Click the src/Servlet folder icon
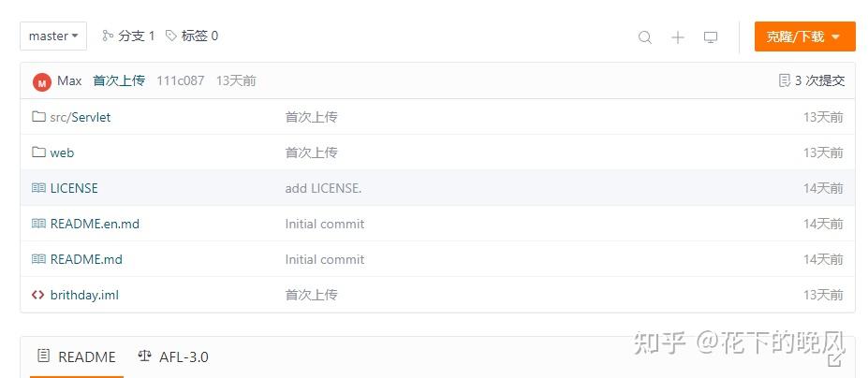The width and height of the screenshot is (868, 378). click(x=38, y=117)
